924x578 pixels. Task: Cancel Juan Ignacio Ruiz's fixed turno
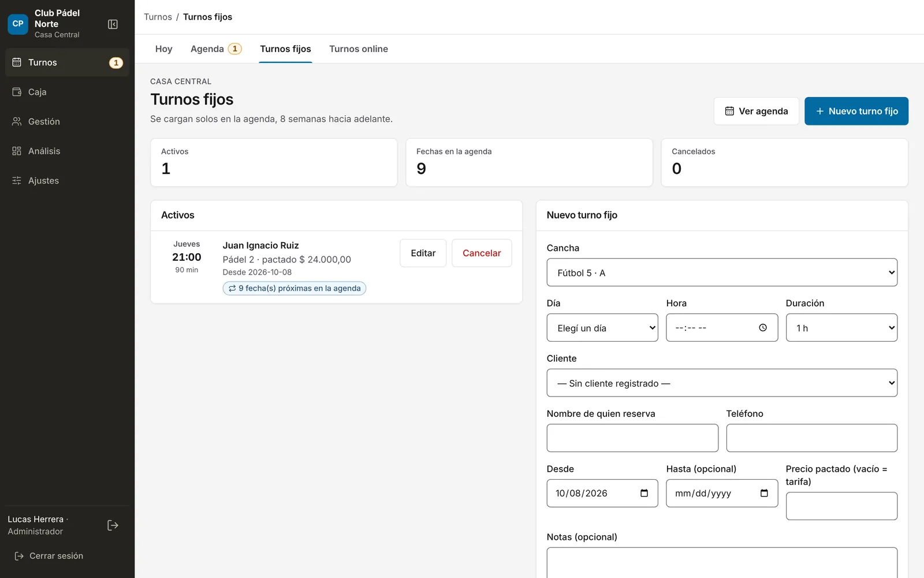[482, 253]
